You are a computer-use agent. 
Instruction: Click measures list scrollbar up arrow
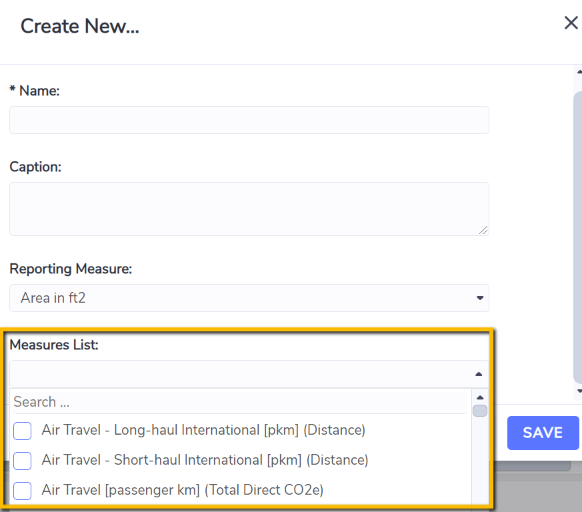coord(480,398)
